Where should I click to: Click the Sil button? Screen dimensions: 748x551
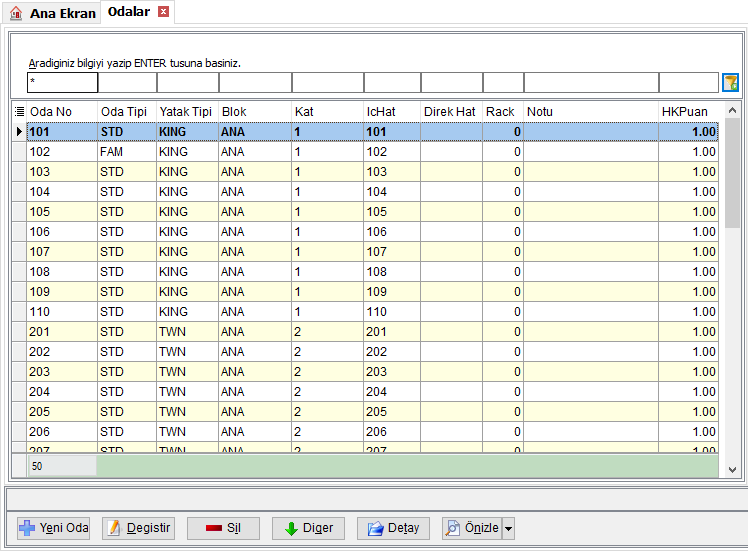tap(223, 528)
